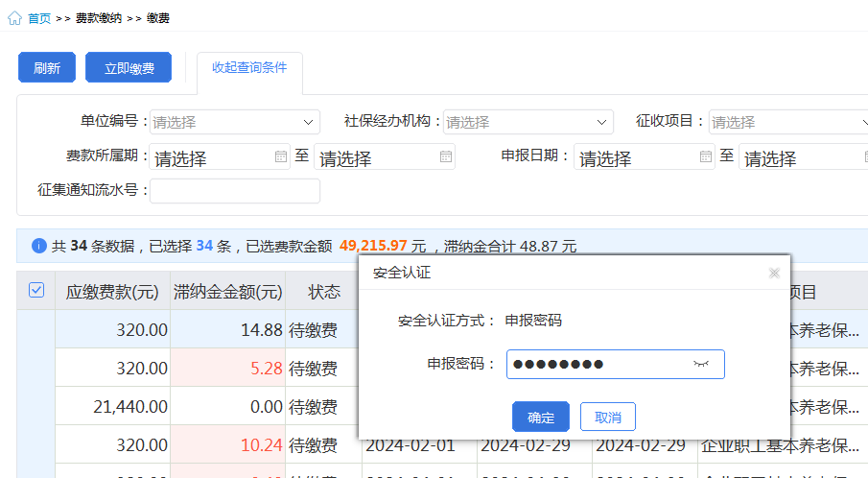This screenshot has width=868, height=478.
Task: Click the 申报日期 end date field
Action: coord(803,156)
